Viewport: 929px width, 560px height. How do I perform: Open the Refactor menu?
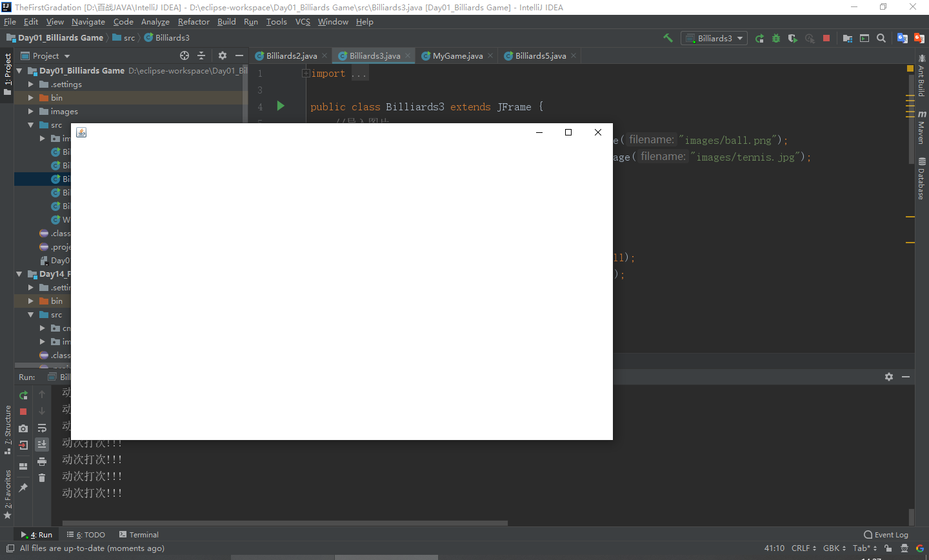194,22
